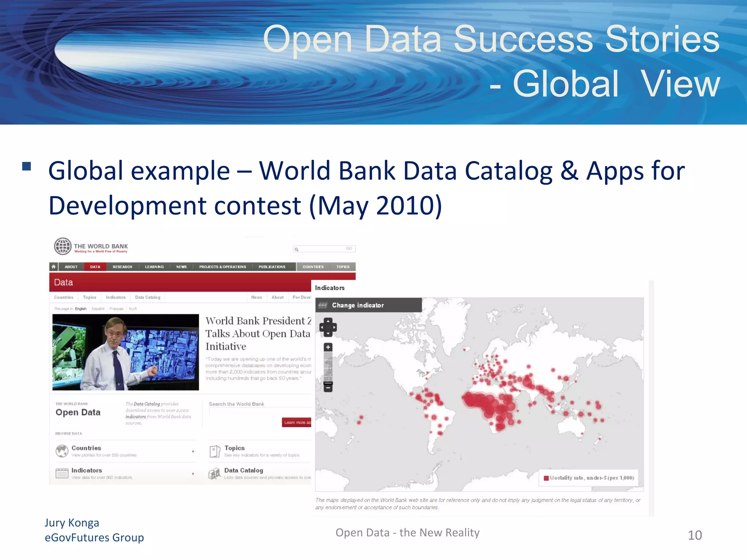Viewport: 747px width, 560px height.
Task: Open the home icon in navigation bar
Action: 54,267
